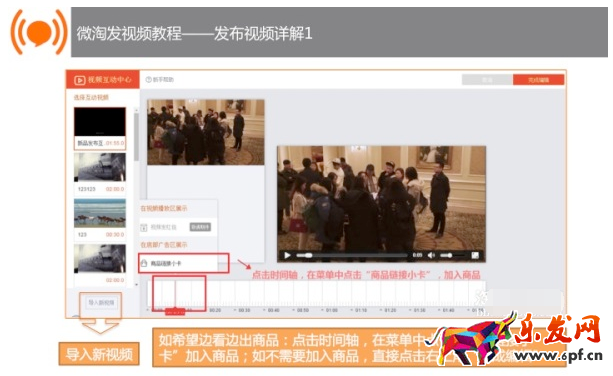Screen dimensions: 613x376
Task: Click the bag icon beside 商品链接小卡
Action: tap(144, 263)
